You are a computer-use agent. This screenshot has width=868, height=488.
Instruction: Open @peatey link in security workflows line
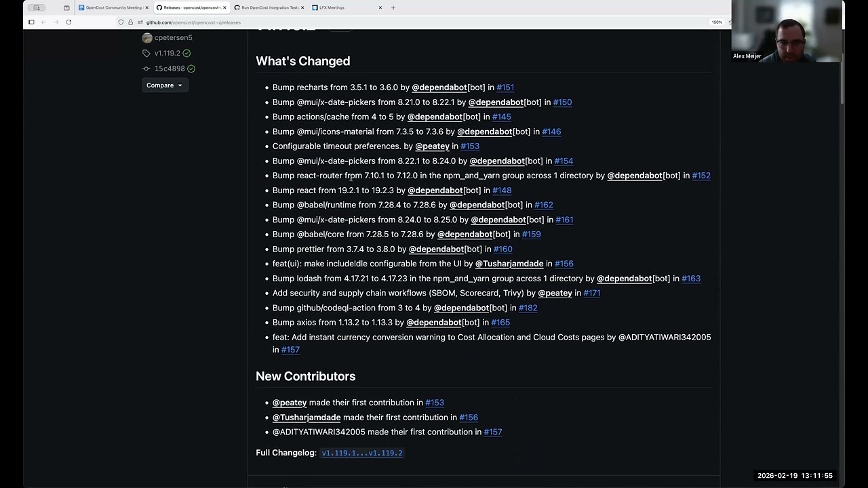click(555, 293)
